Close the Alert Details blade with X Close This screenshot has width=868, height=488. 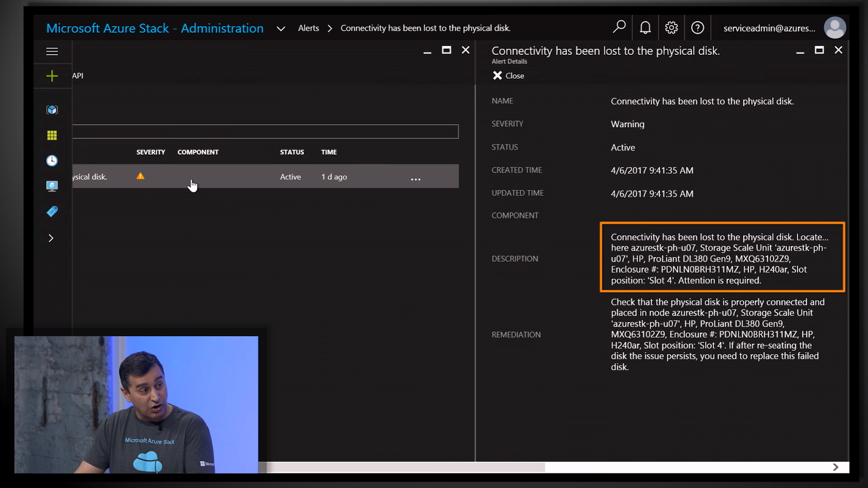coord(507,75)
